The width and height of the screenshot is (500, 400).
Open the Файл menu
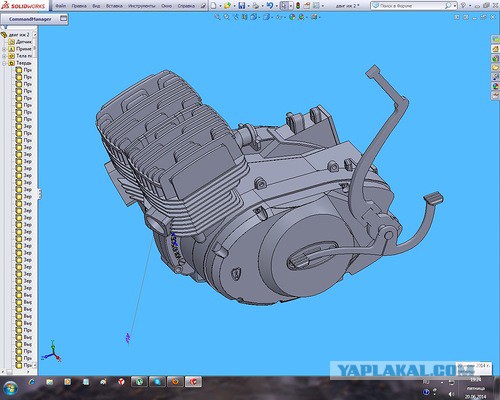coord(60,6)
